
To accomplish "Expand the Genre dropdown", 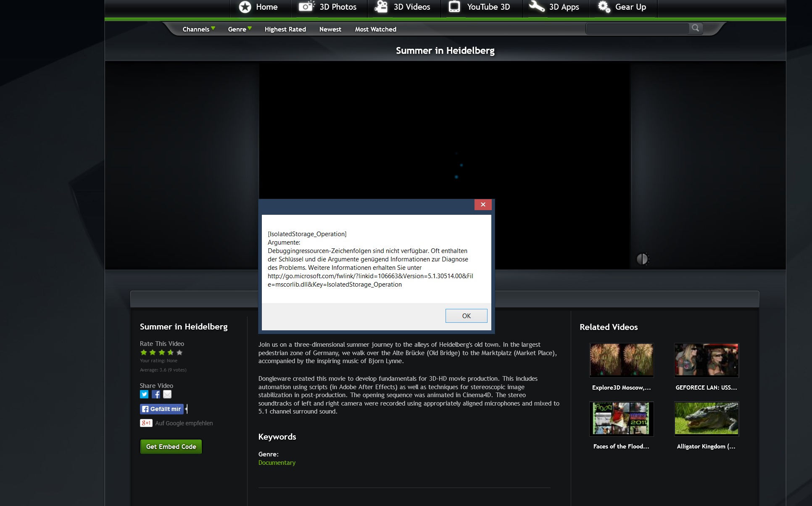I will (x=240, y=29).
